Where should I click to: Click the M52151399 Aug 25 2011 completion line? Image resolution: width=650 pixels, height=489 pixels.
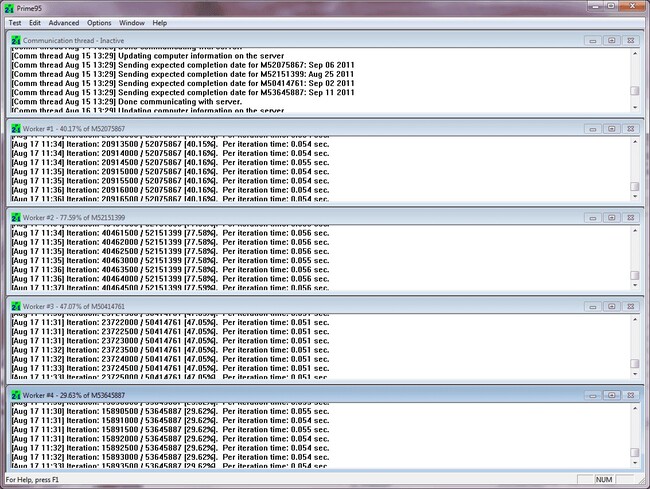pos(183,74)
